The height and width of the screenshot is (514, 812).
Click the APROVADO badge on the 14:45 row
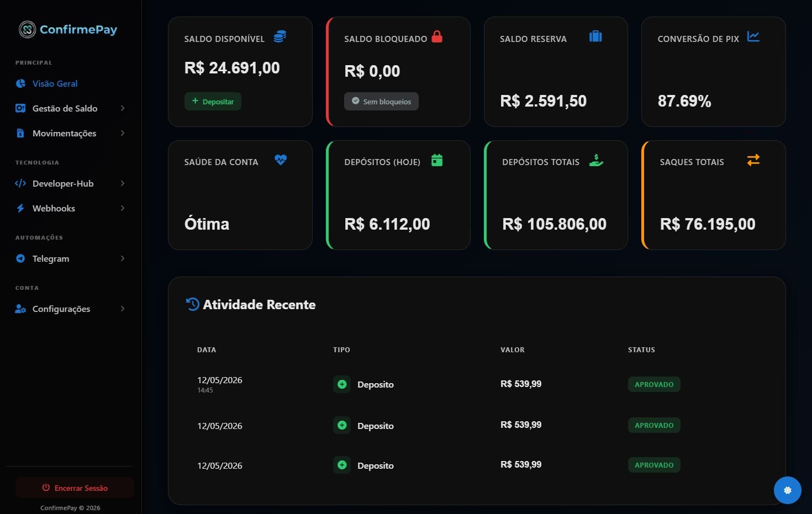coord(654,384)
